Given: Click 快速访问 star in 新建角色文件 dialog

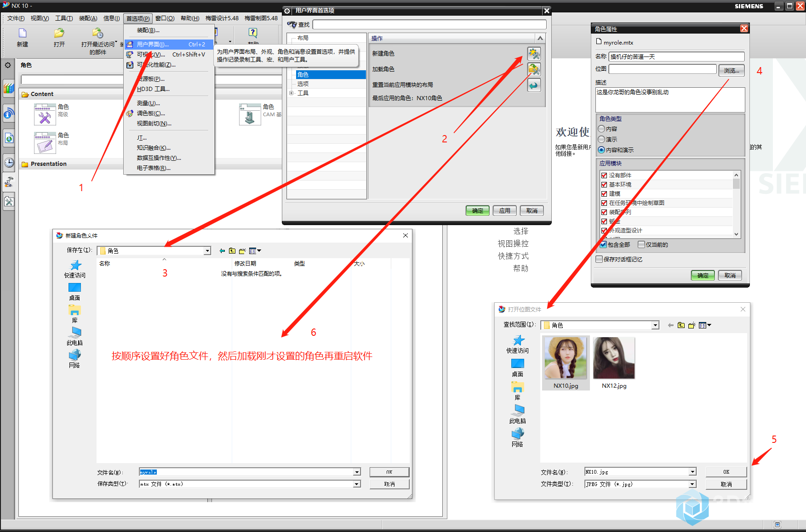Looking at the screenshot, I should point(75,265).
